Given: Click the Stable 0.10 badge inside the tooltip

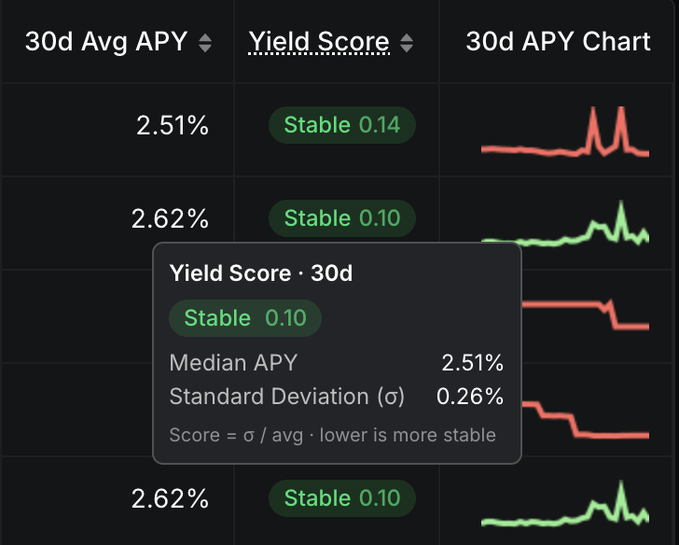Looking at the screenshot, I should [x=245, y=318].
